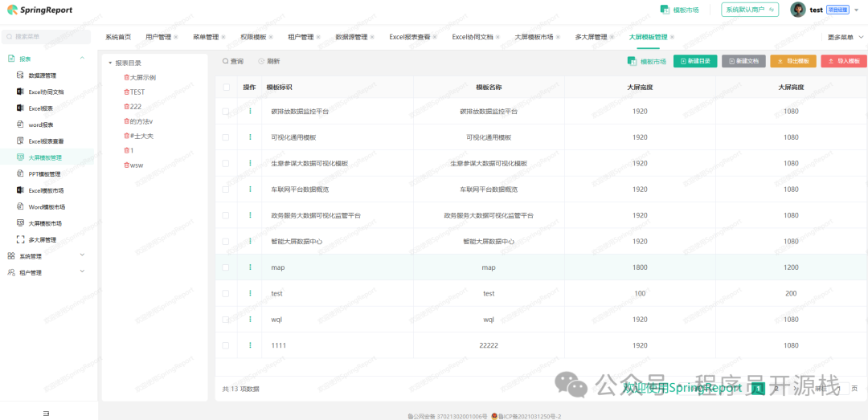Click the Excel报表 sidebar icon
The width and height of the screenshot is (868, 420).
(x=20, y=108)
